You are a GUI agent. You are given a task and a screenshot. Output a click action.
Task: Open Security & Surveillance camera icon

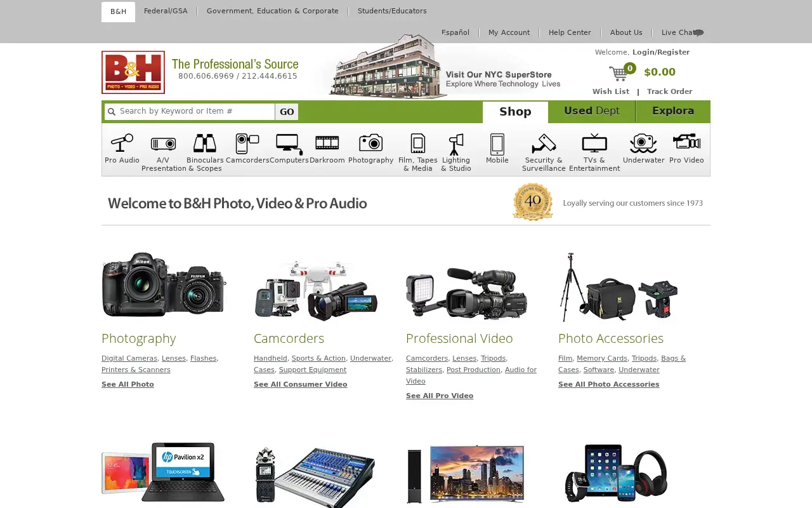point(544,144)
